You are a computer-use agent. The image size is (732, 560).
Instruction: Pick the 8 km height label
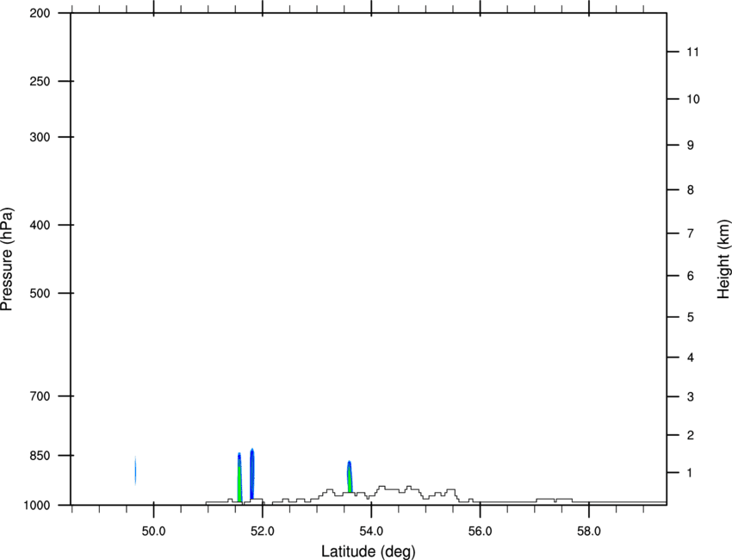691,190
